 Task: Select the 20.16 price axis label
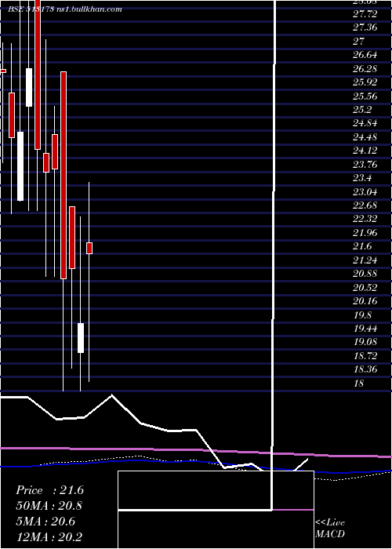(x=365, y=301)
